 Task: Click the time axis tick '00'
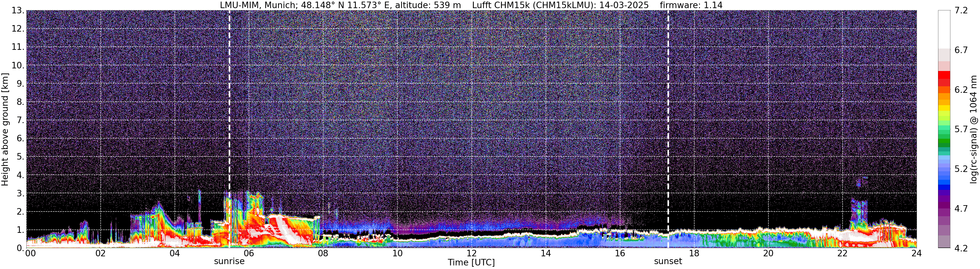[31, 253]
